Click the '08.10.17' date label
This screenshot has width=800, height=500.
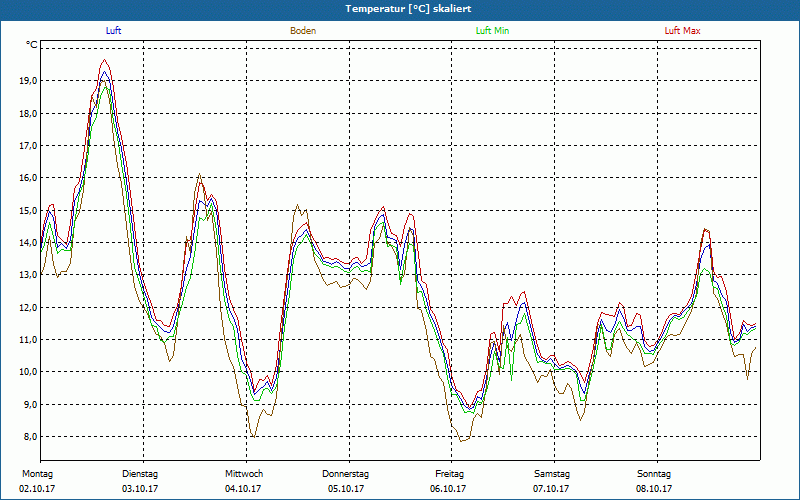click(x=654, y=489)
